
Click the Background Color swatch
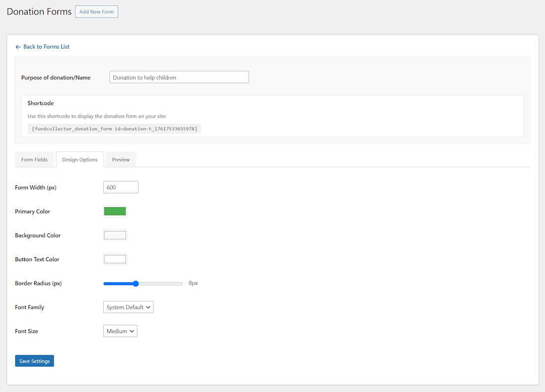[115, 235]
